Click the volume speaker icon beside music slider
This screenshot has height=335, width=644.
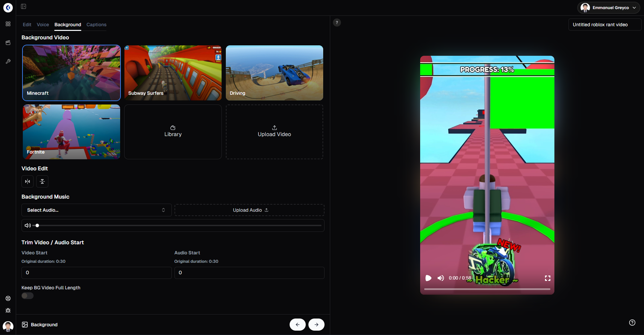28,225
